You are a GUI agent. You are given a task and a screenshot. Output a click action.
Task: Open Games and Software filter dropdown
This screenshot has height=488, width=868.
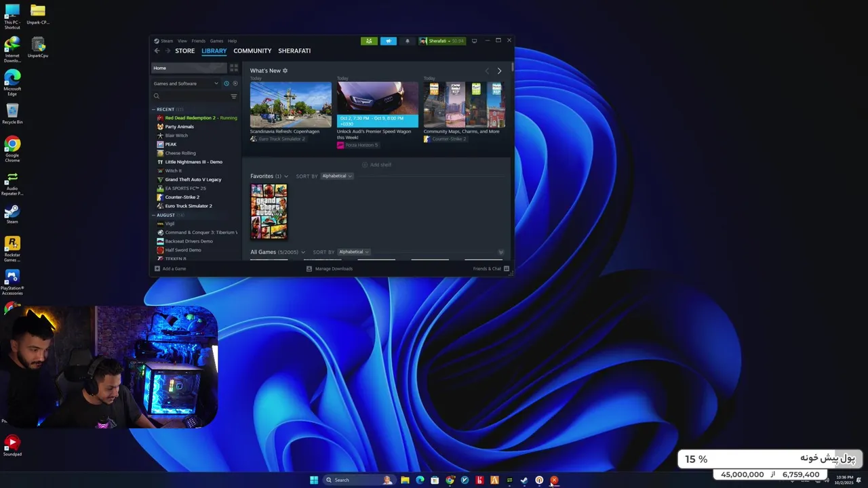coord(186,83)
